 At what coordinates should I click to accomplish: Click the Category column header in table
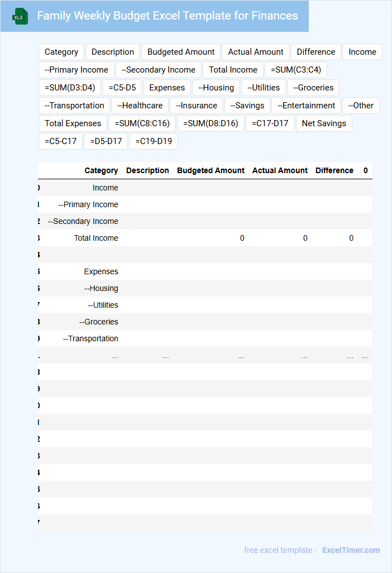pyautogui.click(x=101, y=171)
